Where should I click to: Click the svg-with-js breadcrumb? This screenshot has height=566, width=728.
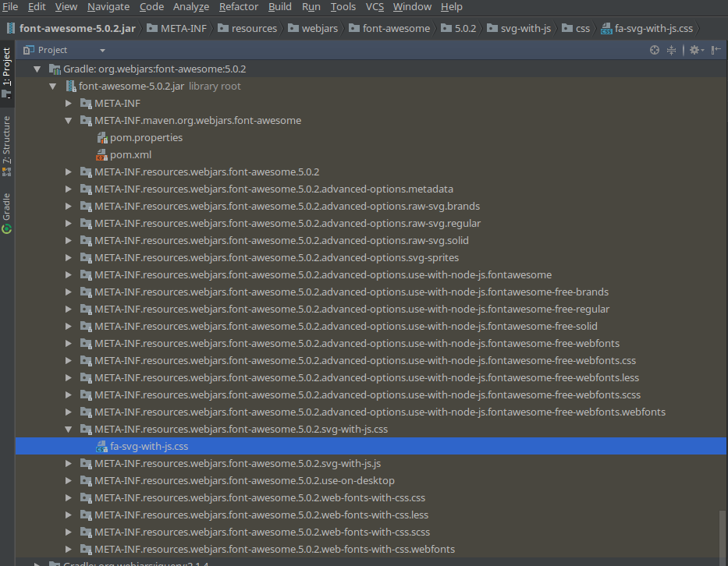pyautogui.click(x=519, y=29)
